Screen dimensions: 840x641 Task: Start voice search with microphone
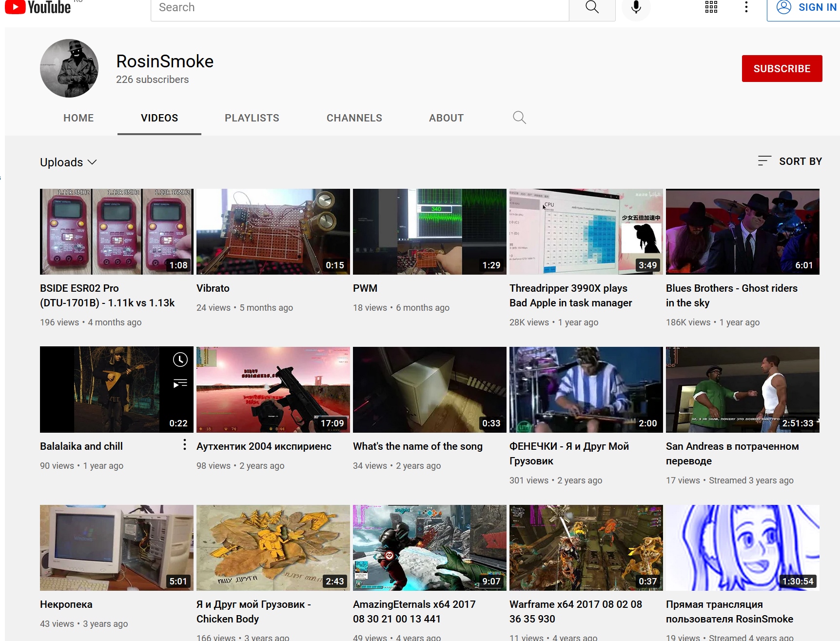[x=636, y=7]
